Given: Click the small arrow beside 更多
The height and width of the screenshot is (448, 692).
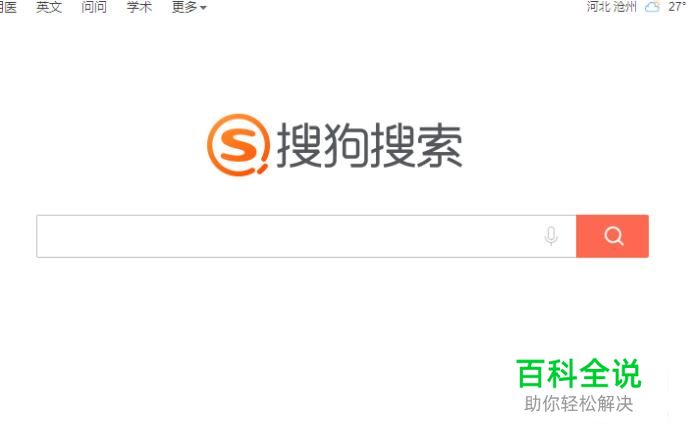Looking at the screenshot, I should tap(203, 8).
